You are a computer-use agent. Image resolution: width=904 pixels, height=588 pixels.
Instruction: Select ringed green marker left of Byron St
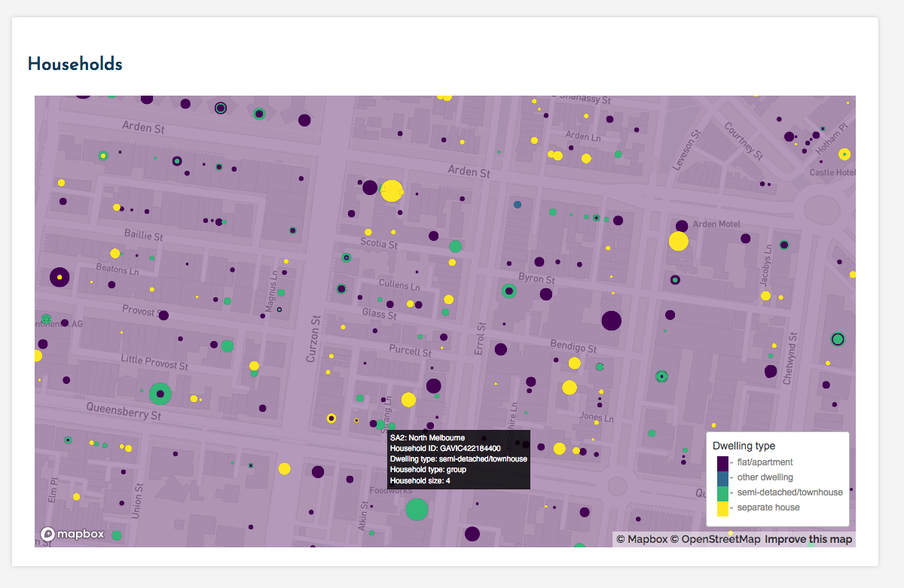(509, 291)
